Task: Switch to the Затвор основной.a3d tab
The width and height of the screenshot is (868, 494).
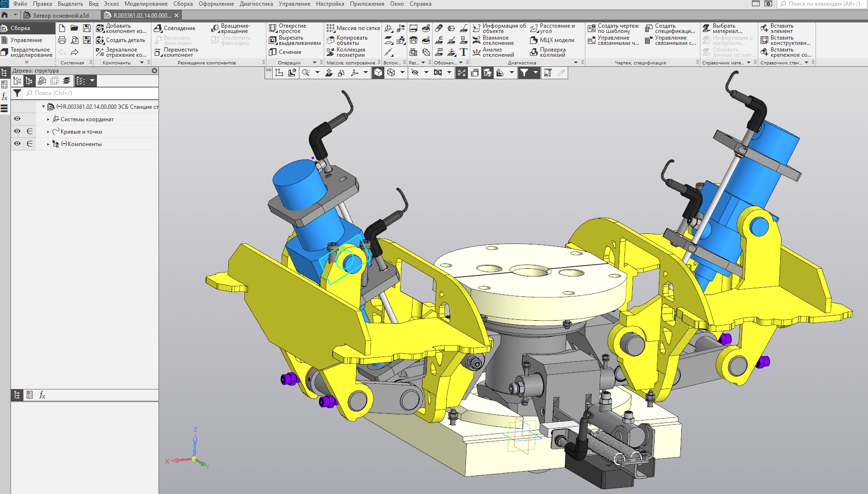Action: (x=60, y=15)
